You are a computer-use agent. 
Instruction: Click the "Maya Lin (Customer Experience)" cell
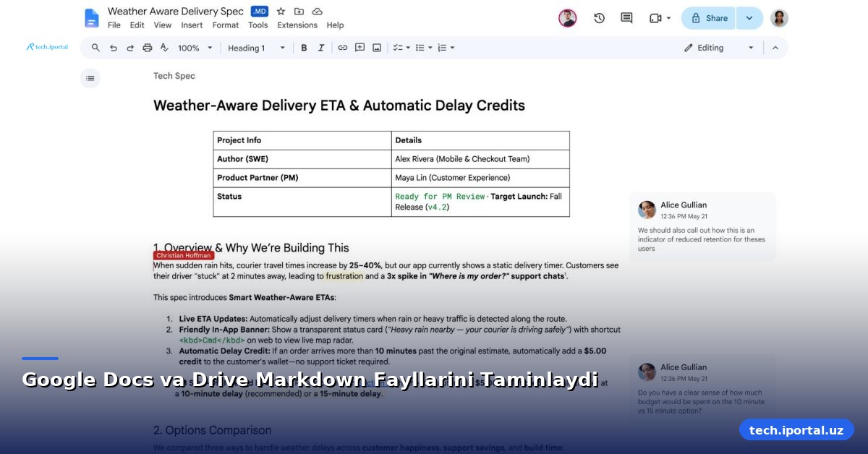coord(480,178)
